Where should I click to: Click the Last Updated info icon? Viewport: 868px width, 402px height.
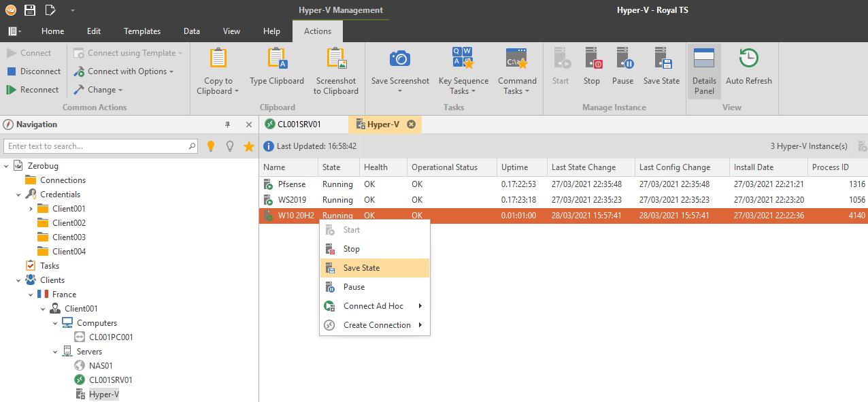point(269,146)
